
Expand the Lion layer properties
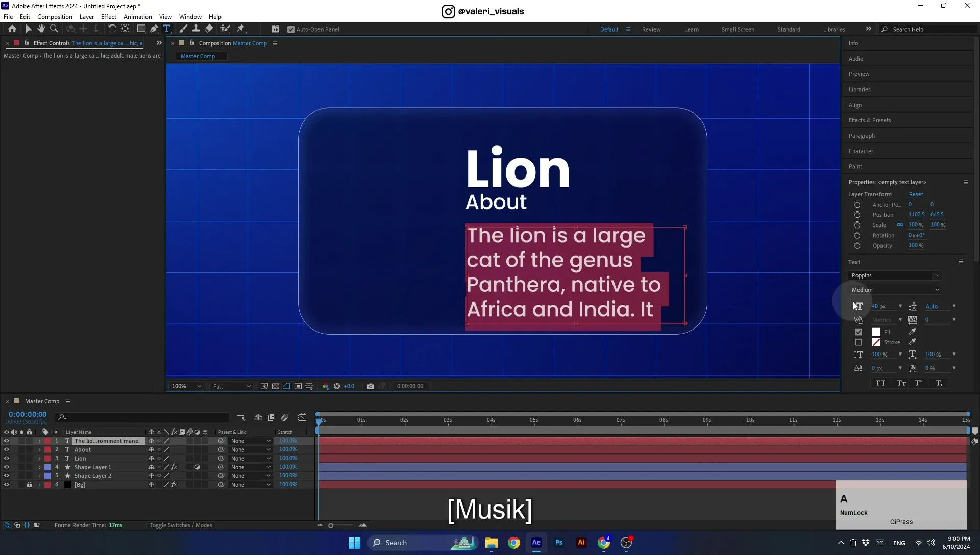pos(39,459)
